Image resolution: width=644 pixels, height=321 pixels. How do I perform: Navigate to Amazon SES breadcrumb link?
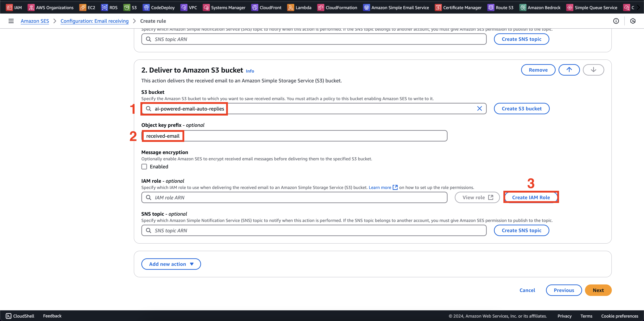click(35, 21)
